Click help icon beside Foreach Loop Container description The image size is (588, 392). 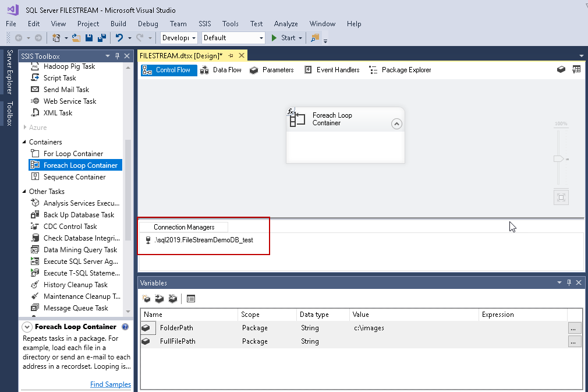click(125, 327)
